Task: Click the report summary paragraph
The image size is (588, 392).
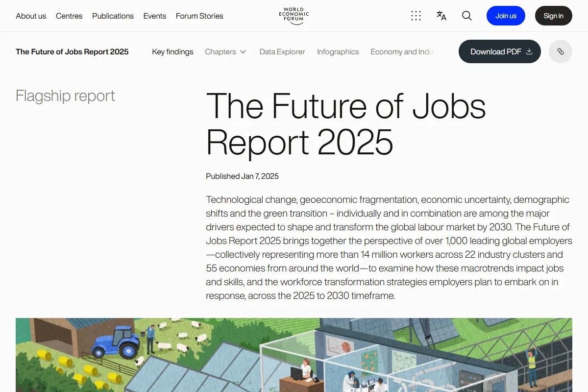Action: pyautogui.click(x=389, y=247)
